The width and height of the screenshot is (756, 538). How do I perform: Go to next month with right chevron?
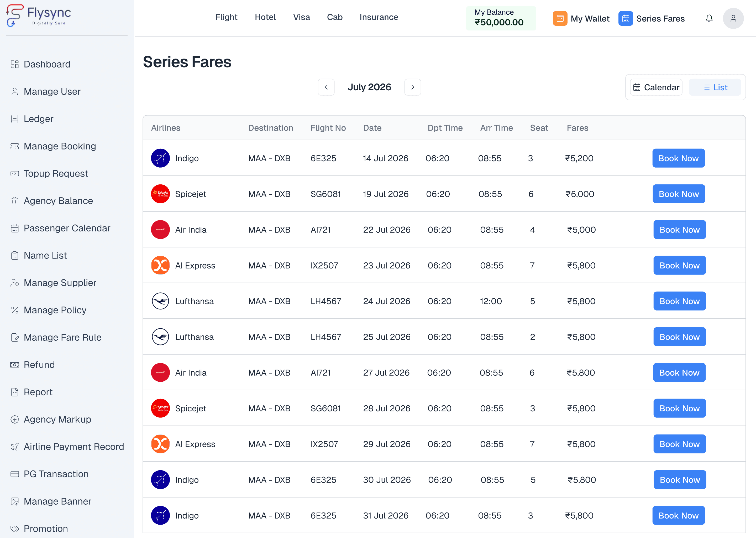pos(412,87)
